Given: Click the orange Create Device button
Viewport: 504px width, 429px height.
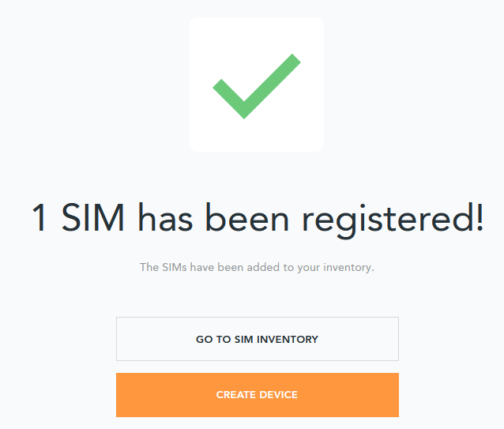Looking at the screenshot, I should pyautogui.click(x=258, y=394).
